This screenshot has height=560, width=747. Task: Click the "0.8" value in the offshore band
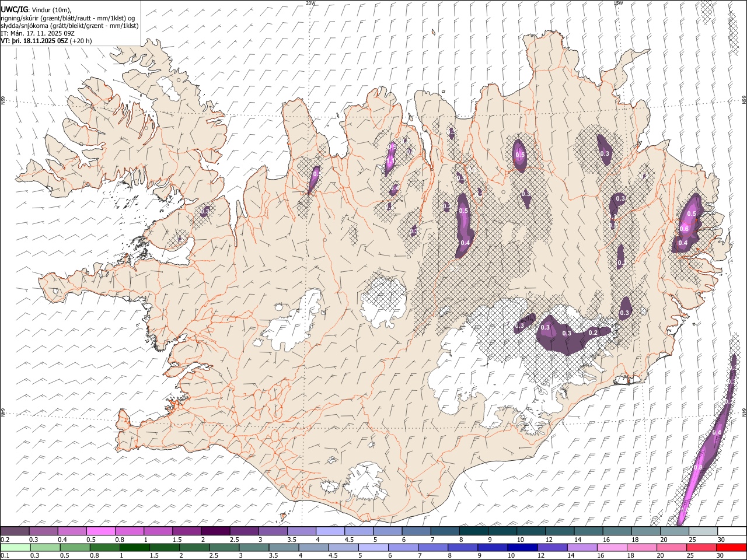pyautogui.click(x=698, y=468)
